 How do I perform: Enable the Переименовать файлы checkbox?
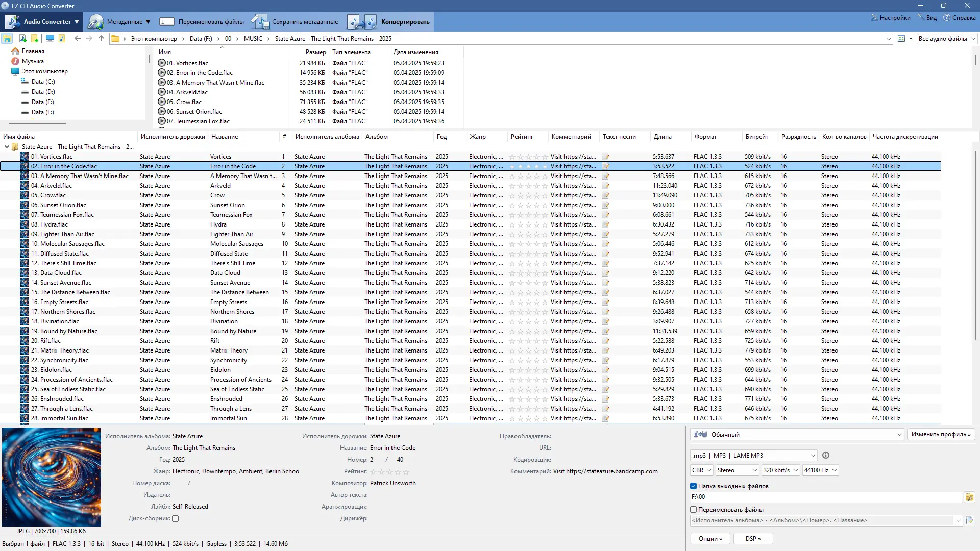pos(693,509)
